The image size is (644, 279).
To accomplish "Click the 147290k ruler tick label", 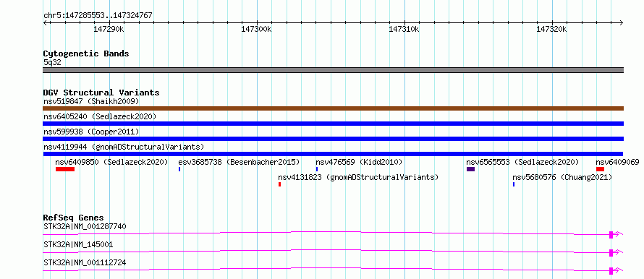I will coord(109,30).
